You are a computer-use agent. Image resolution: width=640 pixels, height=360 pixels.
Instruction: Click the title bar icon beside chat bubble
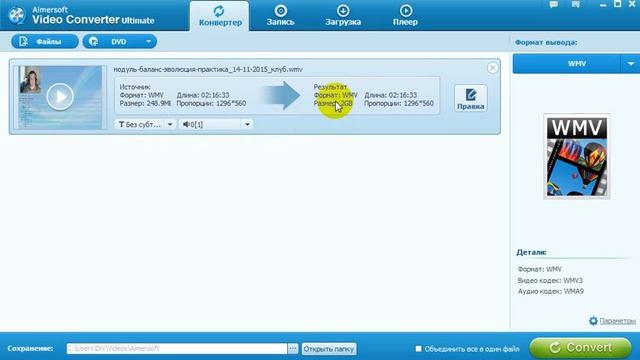point(576,4)
